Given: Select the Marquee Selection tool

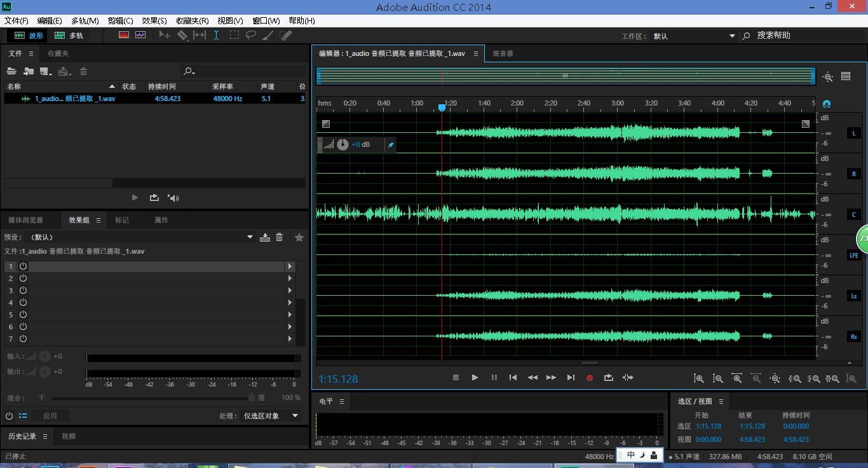Looking at the screenshot, I should pos(234,35).
